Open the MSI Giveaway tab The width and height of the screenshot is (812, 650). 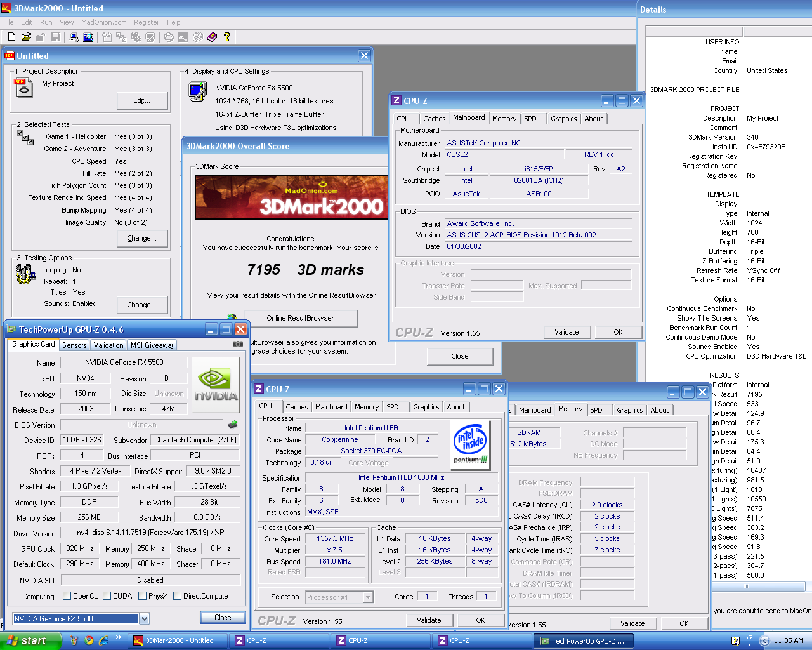(x=152, y=345)
